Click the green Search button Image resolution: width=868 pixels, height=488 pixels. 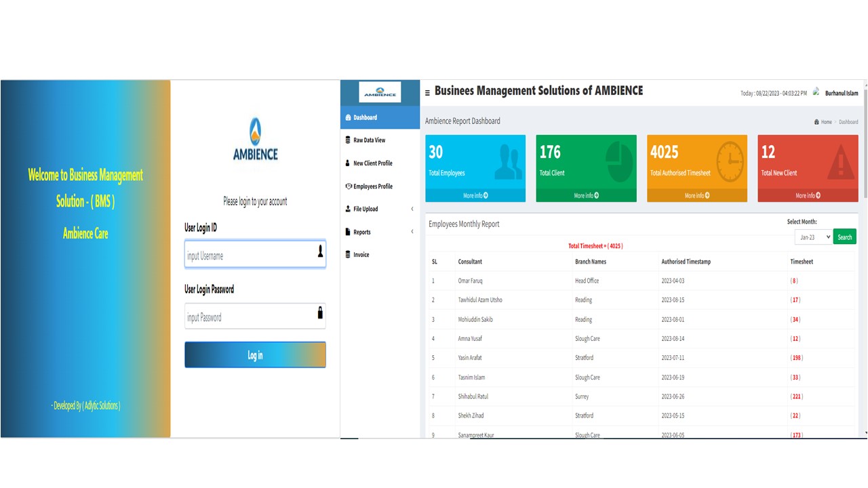[844, 237]
